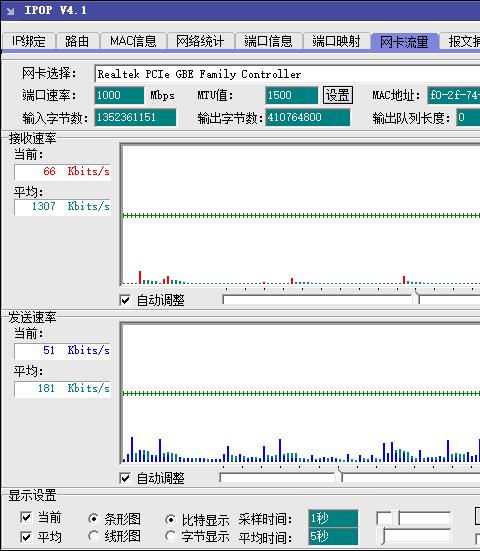Click the 接收速率 traffic graph area

[x=301, y=215]
